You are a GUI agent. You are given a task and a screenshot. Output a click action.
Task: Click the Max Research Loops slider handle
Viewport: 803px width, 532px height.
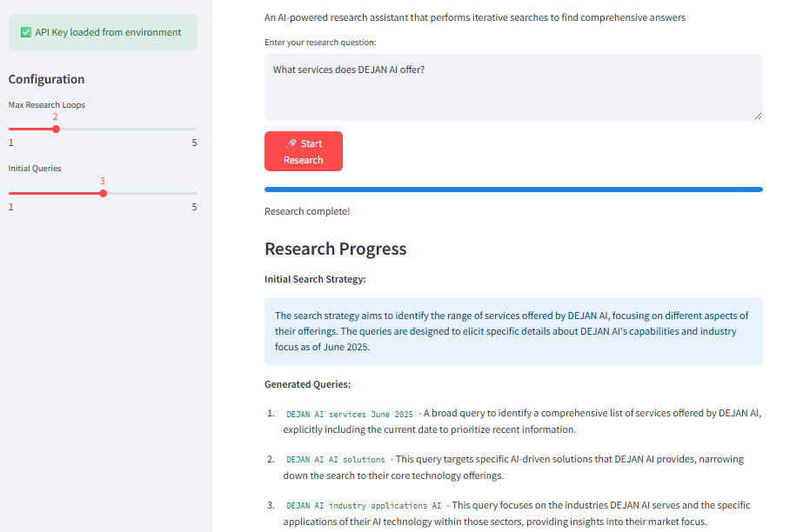[56, 129]
